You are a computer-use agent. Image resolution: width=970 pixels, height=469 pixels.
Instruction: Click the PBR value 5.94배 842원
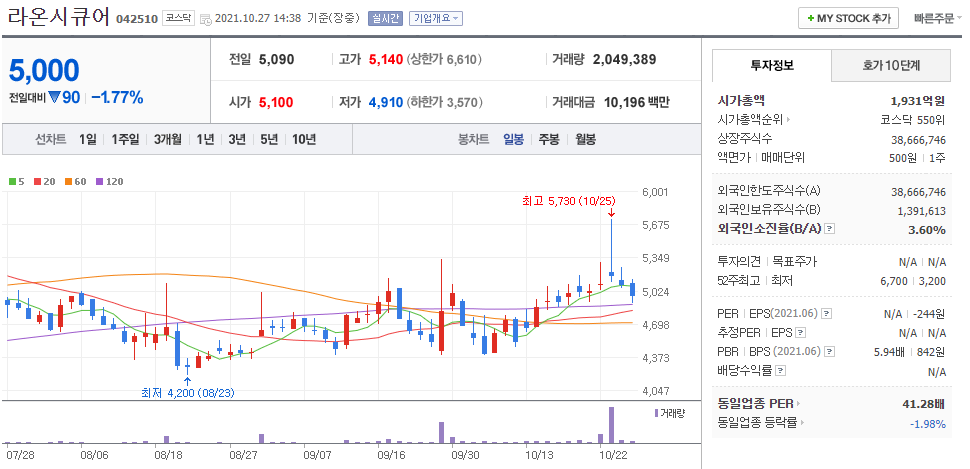pyautogui.click(x=910, y=352)
